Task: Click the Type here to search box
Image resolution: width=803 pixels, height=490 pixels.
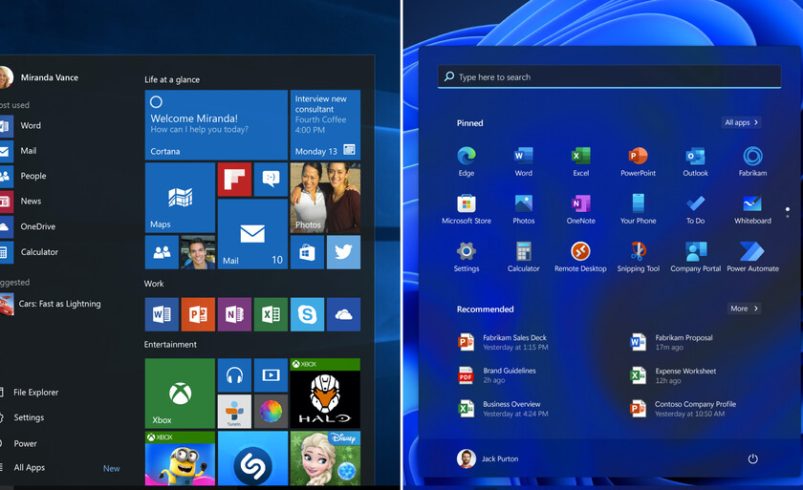Action: pyautogui.click(x=609, y=77)
